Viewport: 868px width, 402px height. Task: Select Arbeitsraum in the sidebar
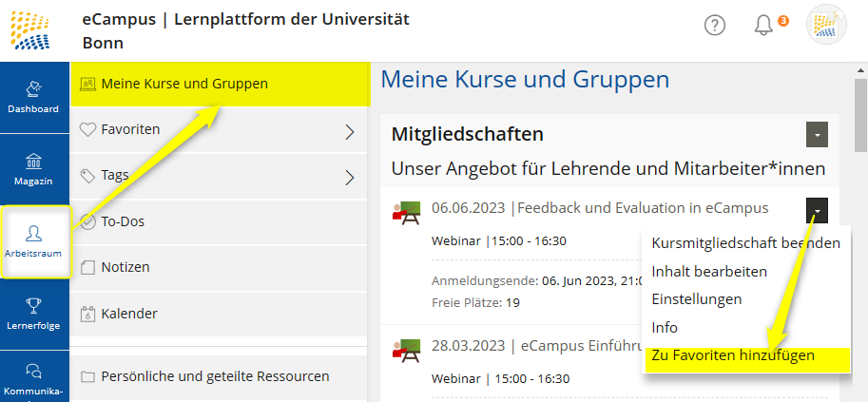33,241
